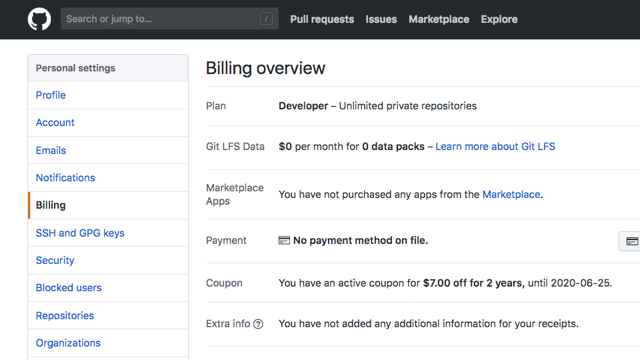Click the credit card icon beside No payment method
The width and height of the screenshot is (640, 360).
point(284,240)
